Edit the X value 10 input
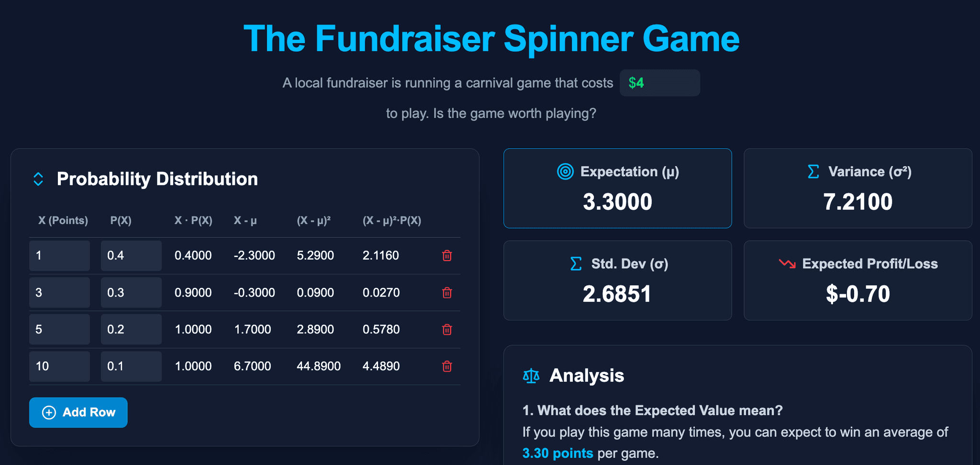980x465 pixels. [x=59, y=366]
